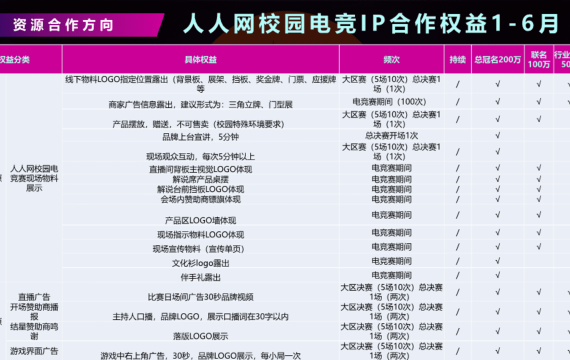Screen dimensions: 570x360
Task: Click the 游戏界面广告 category cell
Action: pyautogui.click(x=34, y=351)
